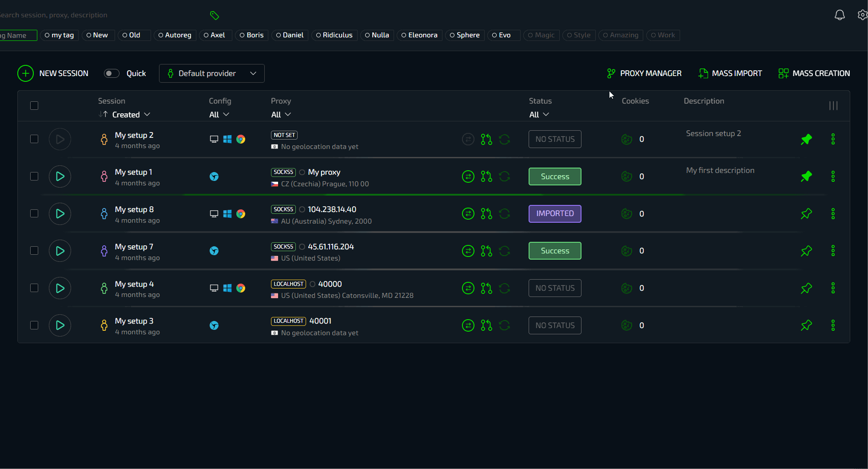
Task: Open the settings gear icon
Action: coord(862,15)
